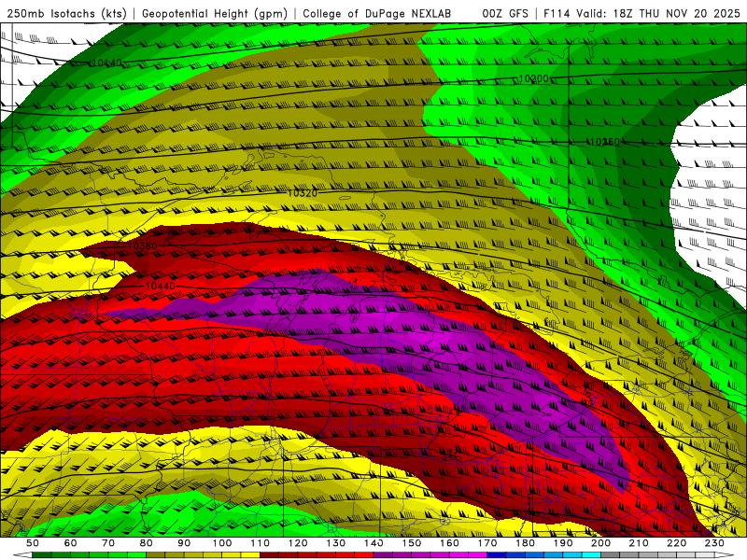Click the 150 value on the color scale
Viewport: 747px width, 560px height.
[411, 543]
